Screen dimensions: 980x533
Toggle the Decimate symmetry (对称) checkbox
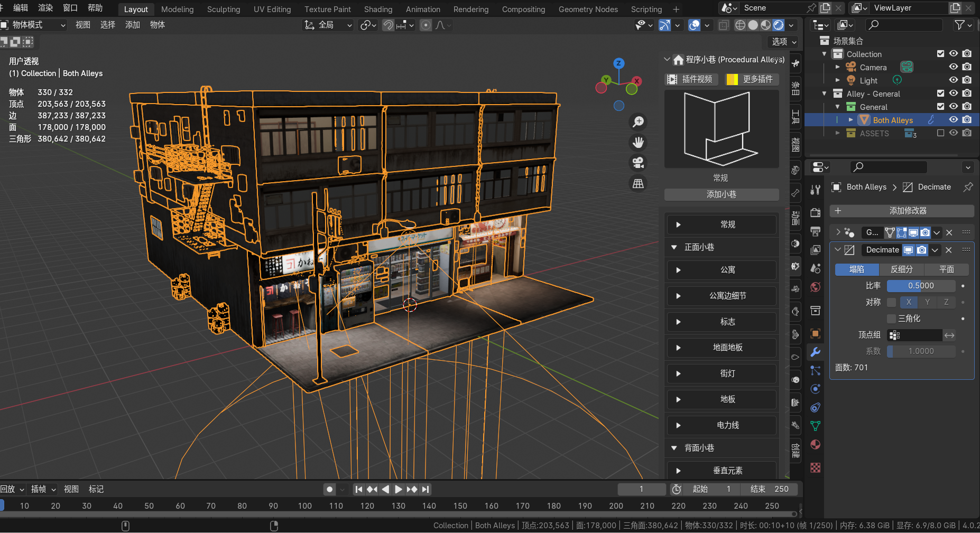(x=892, y=302)
